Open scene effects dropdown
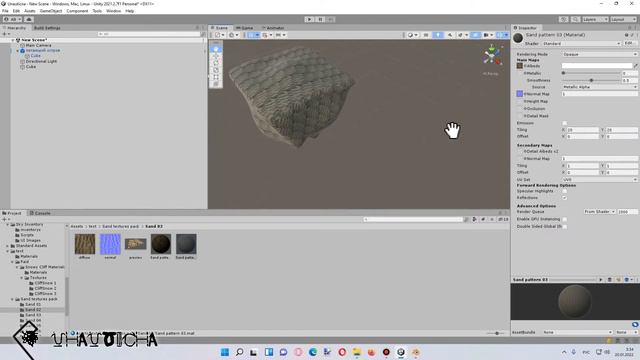This screenshot has height=360, width=640. point(462,35)
